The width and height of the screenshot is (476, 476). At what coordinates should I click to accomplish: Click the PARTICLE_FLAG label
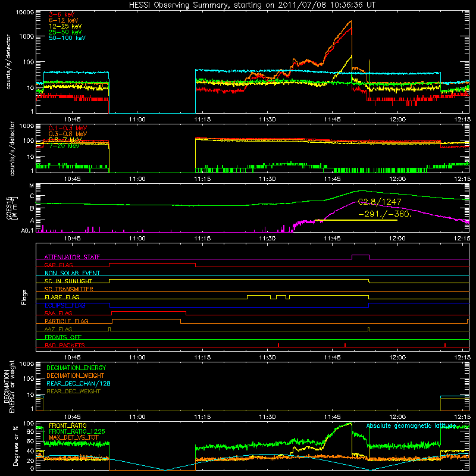click(67, 321)
